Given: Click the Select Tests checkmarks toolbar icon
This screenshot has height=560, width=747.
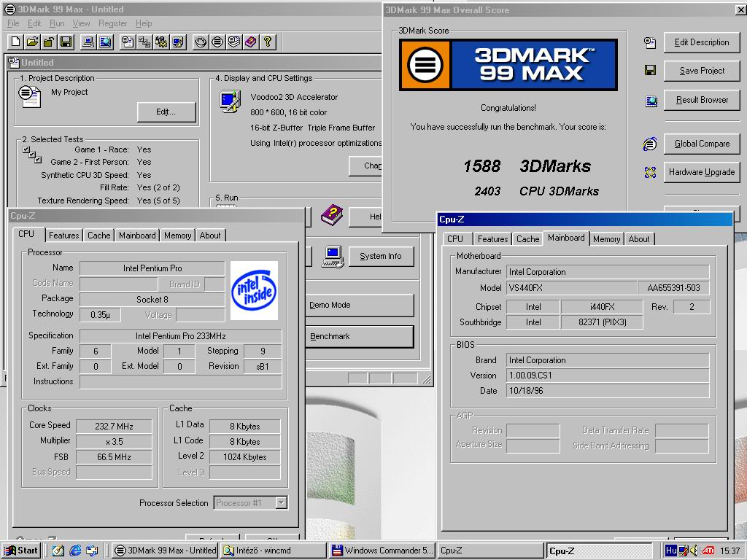Looking at the screenshot, I should click(x=144, y=42).
